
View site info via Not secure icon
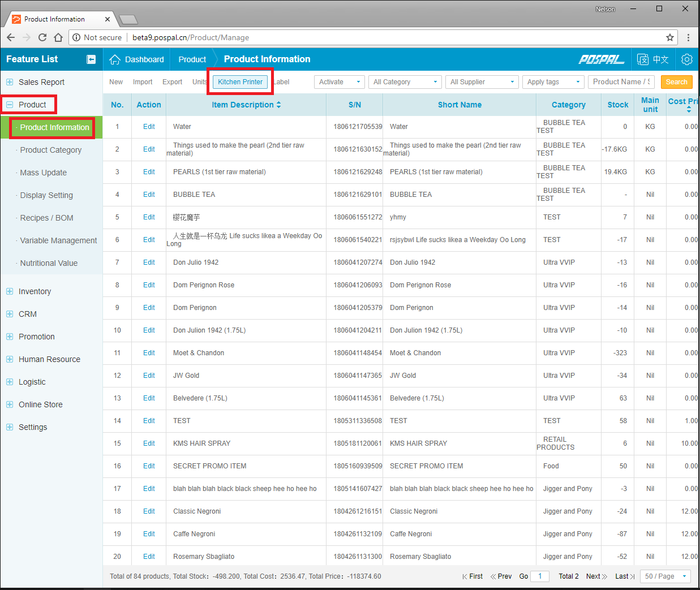[76, 37]
